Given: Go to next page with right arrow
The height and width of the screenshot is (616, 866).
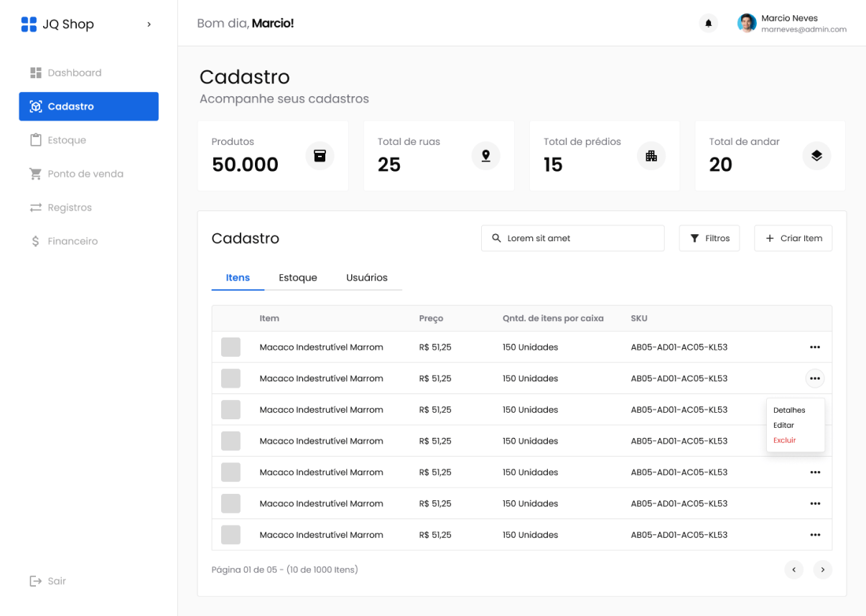Looking at the screenshot, I should click(822, 570).
